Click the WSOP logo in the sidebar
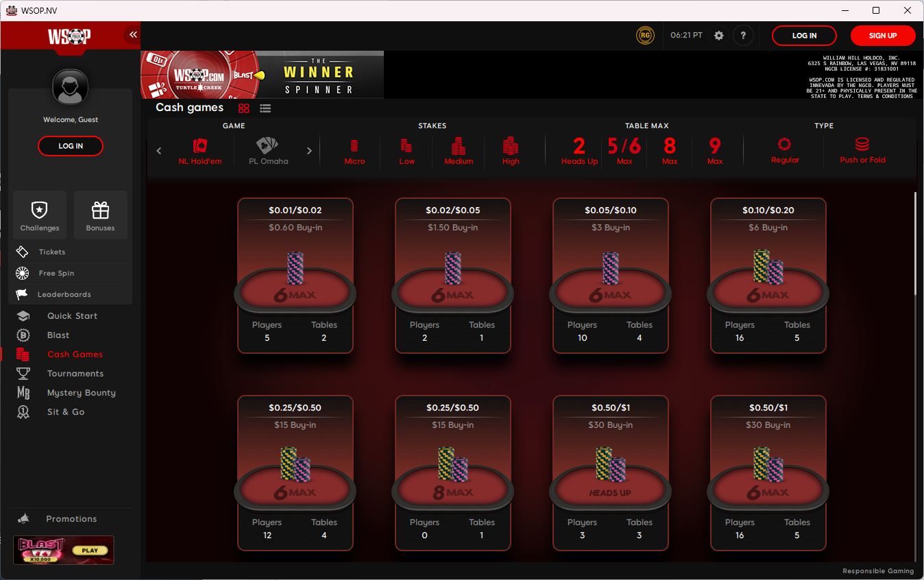924x580 pixels. click(x=69, y=36)
